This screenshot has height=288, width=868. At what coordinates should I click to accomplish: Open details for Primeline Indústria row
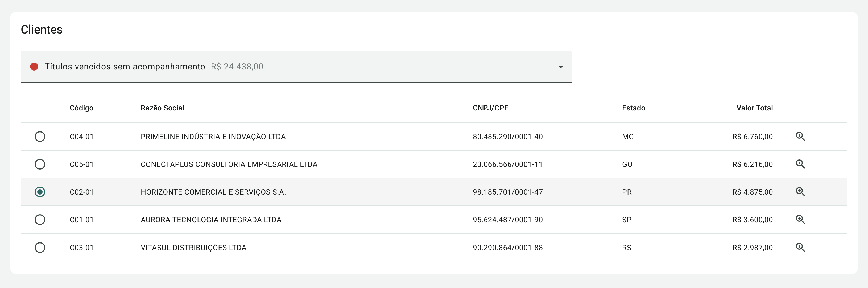coord(800,137)
